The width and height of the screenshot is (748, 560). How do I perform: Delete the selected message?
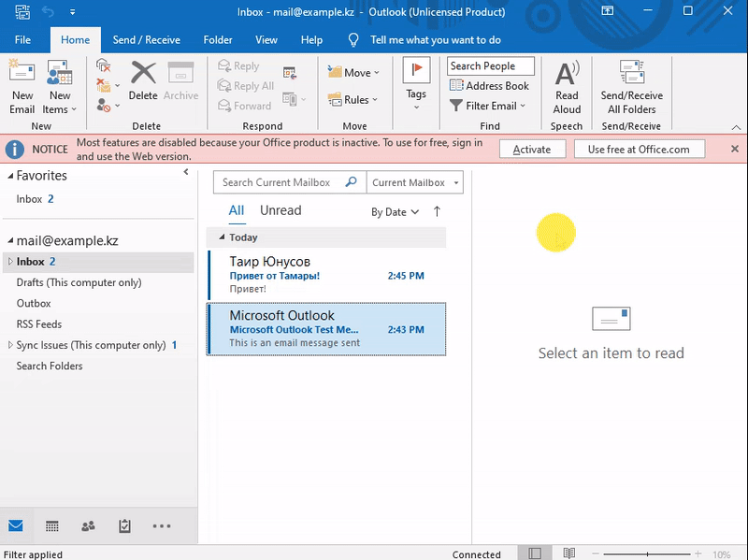click(143, 80)
